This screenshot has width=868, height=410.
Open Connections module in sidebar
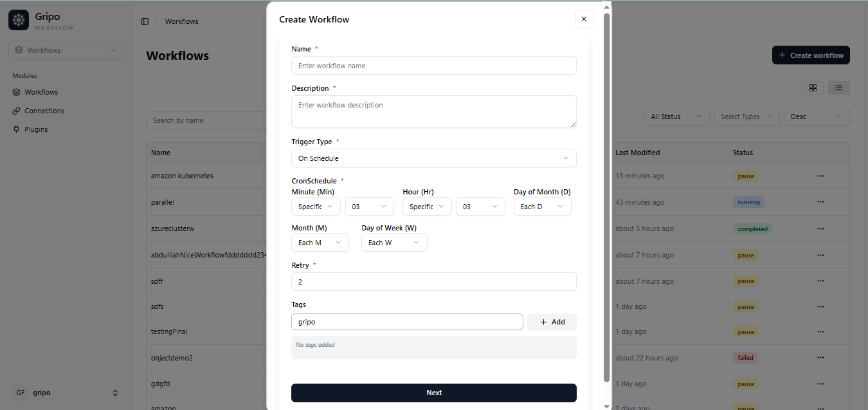44,111
